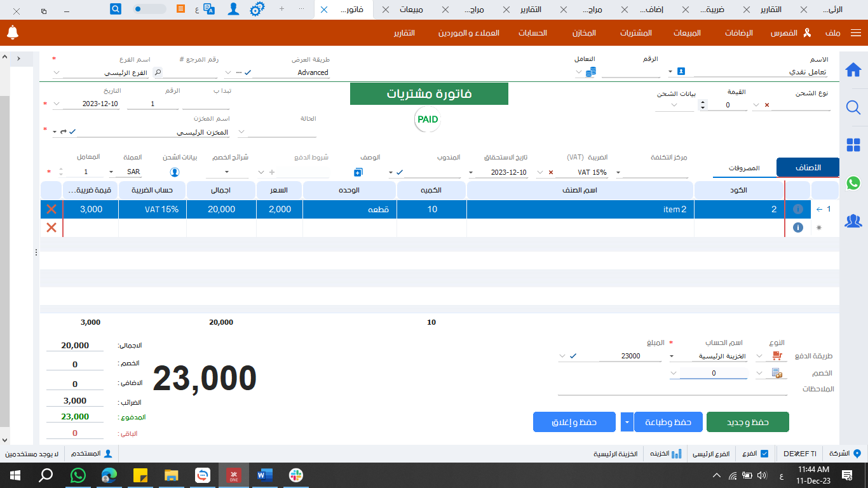The height and width of the screenshot is (488, 868).
Task: Open the المشتريات menu
Action: (635, 33)
